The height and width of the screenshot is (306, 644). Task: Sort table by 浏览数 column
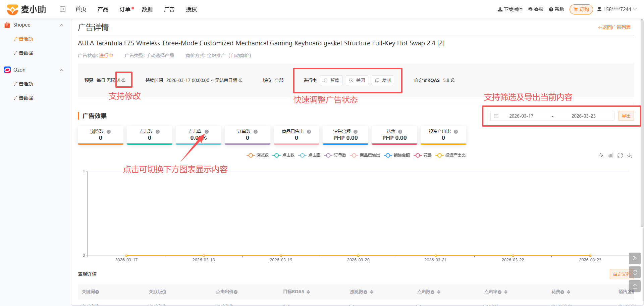click(372, 292)
